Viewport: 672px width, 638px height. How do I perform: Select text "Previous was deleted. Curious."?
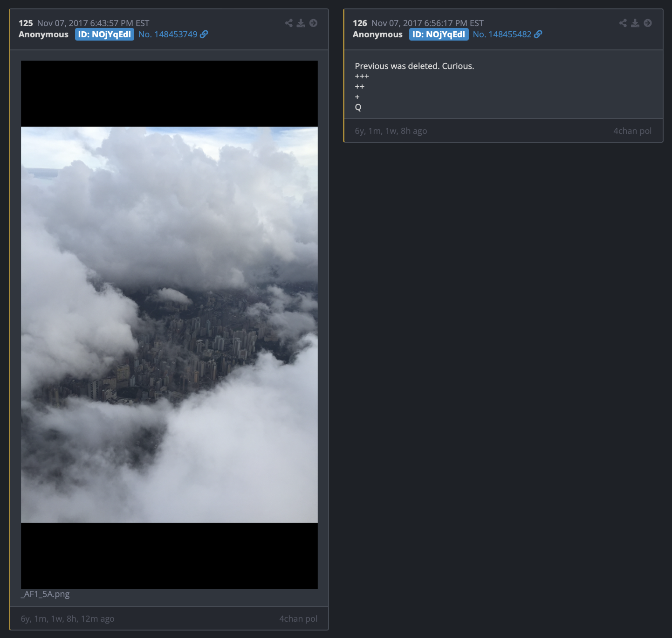click(x=414, y=66)
